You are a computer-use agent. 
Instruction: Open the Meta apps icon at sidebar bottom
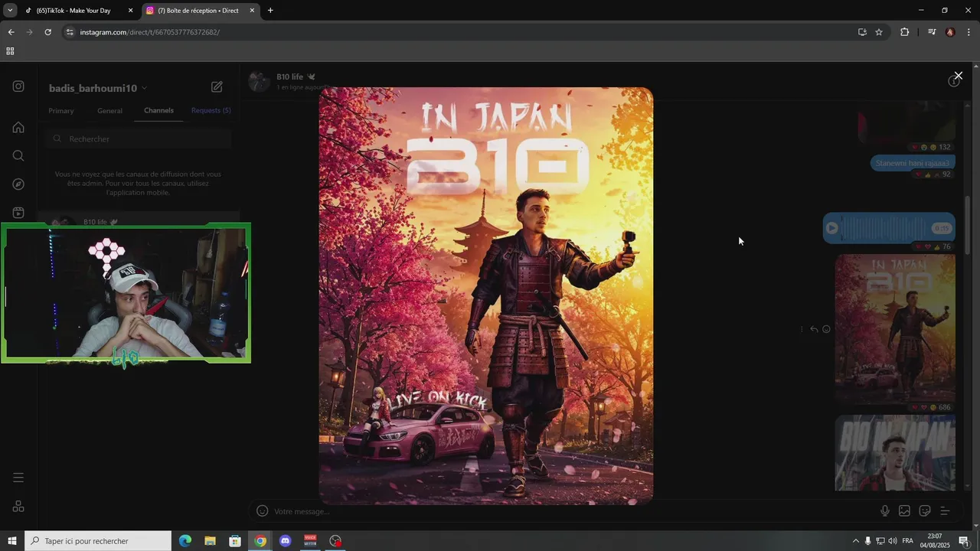18,506
